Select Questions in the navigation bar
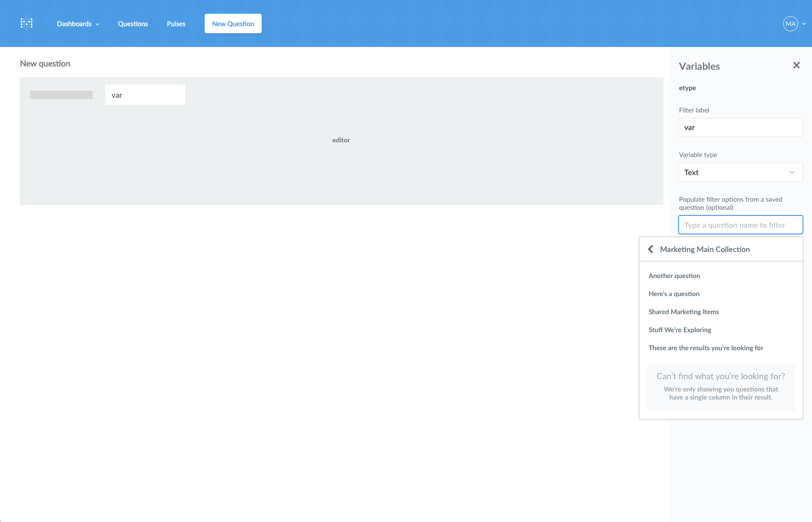Viewport: 812px width, 522px height. (133, 23)
